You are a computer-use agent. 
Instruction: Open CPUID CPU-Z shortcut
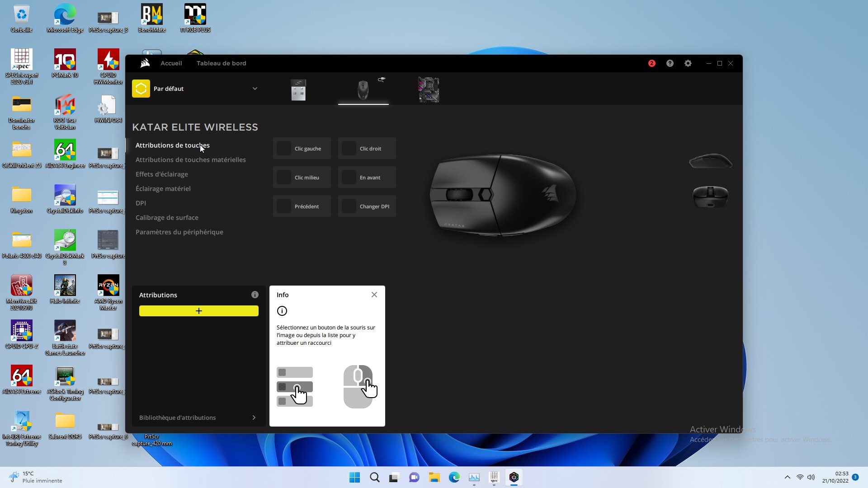[x=21, y=335]
